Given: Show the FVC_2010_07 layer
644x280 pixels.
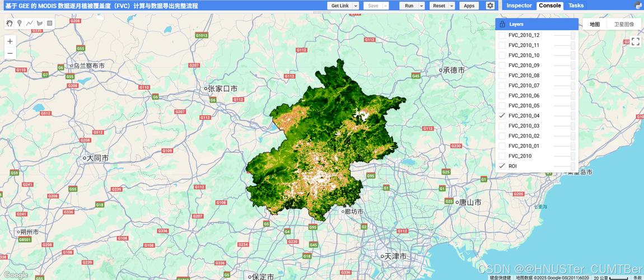Looking at the screenshot, I should pos(502,85).
